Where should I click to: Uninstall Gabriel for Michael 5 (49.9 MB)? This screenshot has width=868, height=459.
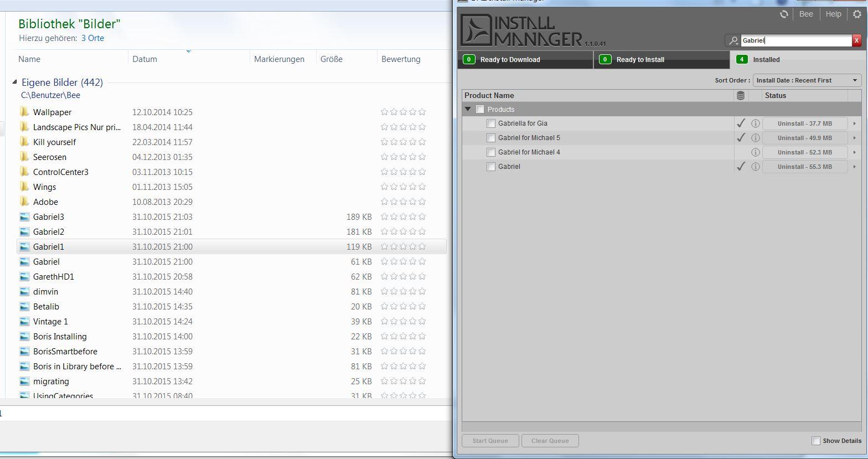point(804,138)
